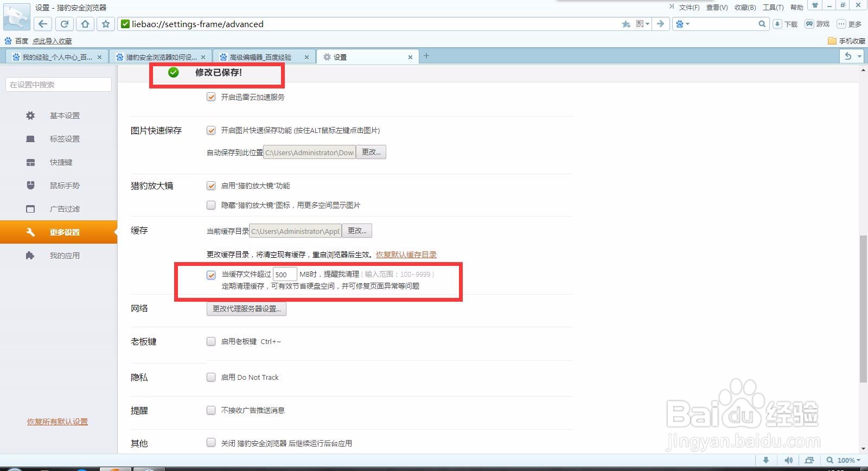Open the 更多 more tools button
This screenshot has height=471, width=868.
[x=849, y=24]
